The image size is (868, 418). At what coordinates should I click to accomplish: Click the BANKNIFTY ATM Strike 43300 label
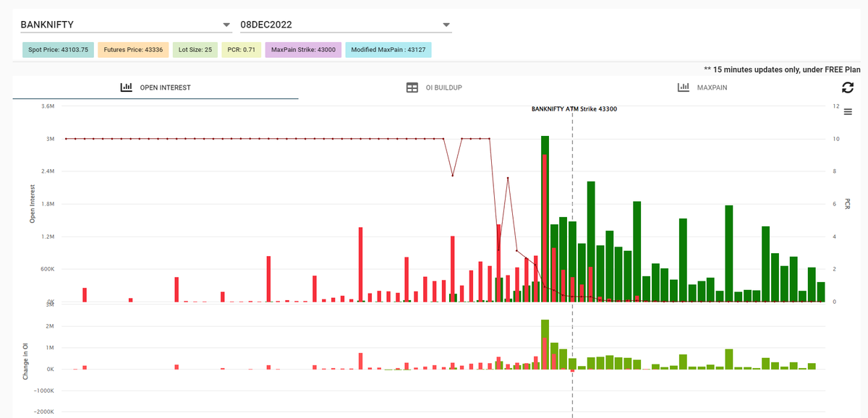point(574,109)
